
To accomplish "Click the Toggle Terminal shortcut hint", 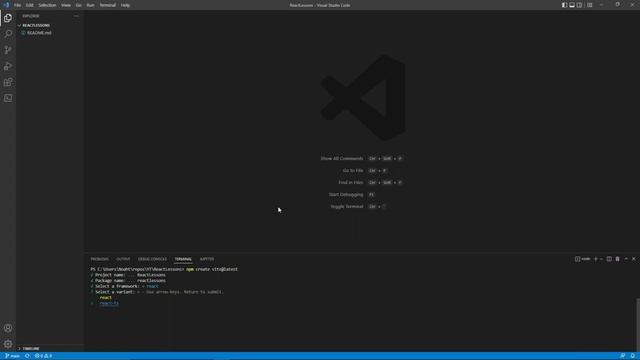I will (358, 207).
